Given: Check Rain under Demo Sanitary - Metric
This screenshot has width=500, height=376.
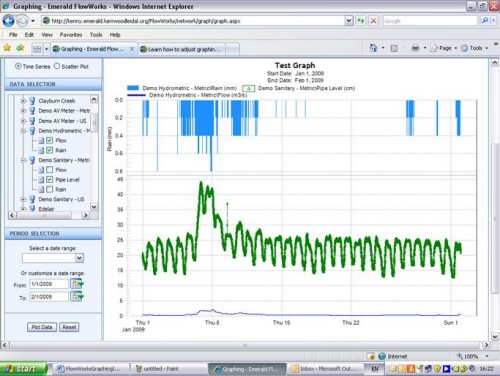Looking at the screenshot, I should pyautogui.click(x=49, y=189).
